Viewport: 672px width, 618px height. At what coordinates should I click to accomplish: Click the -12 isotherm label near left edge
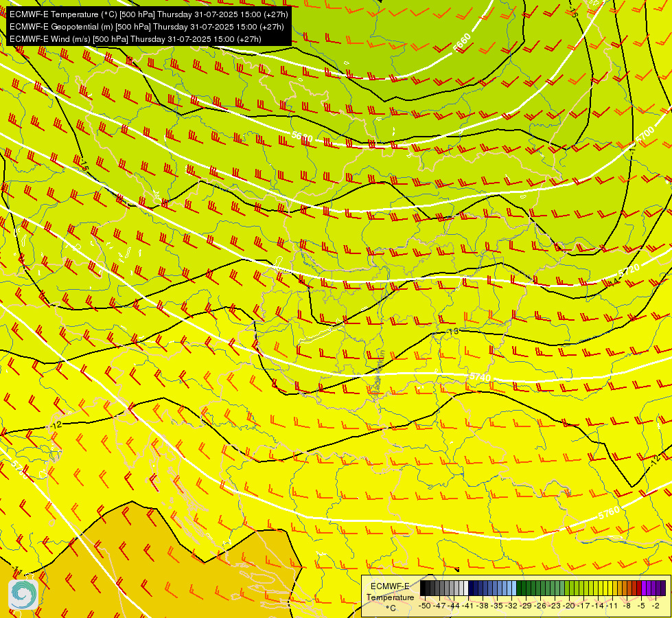56,425
